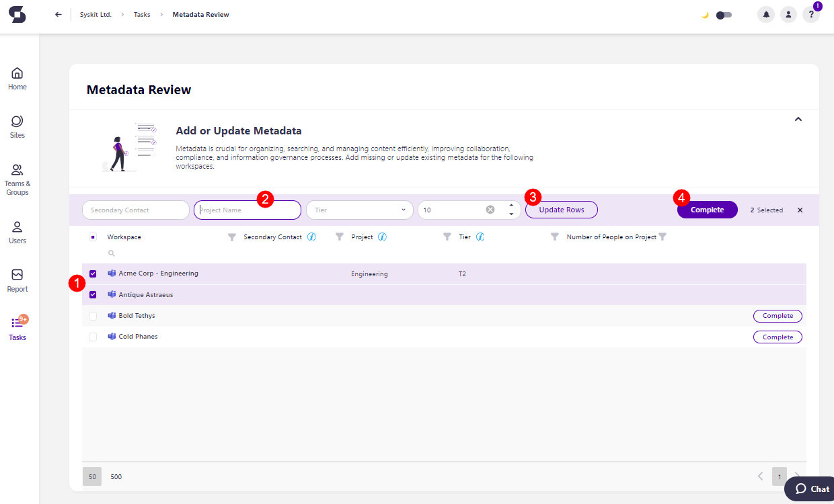
Task: Click the back arrow in the header
Action: point(58,14)
